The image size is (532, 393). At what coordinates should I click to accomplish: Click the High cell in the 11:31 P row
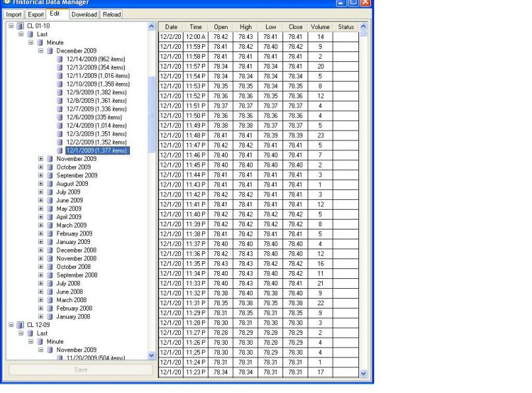[x=246, y=303]
